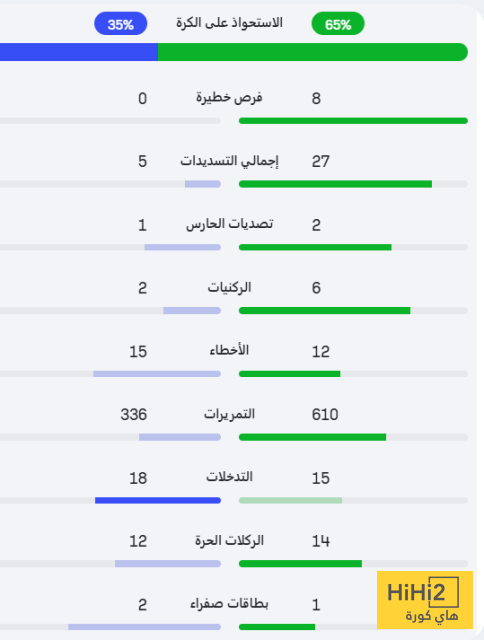484x640 pixels.
Task: Click the blue 35% possession badge
Action: tap(121, 24)
